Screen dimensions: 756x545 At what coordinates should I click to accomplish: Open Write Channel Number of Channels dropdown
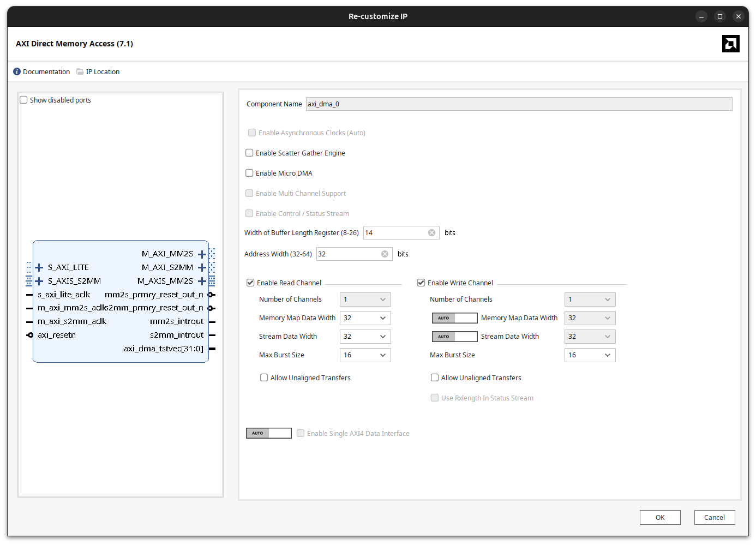click(x=590, y=300)
